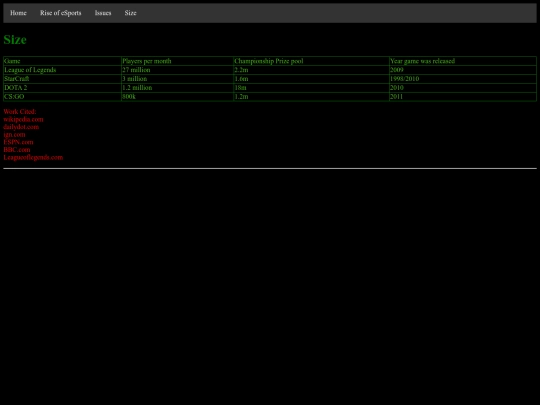This screenshot has height=405, width=540.
Task: Select the 18m prize cell
Action: (311, 88)
